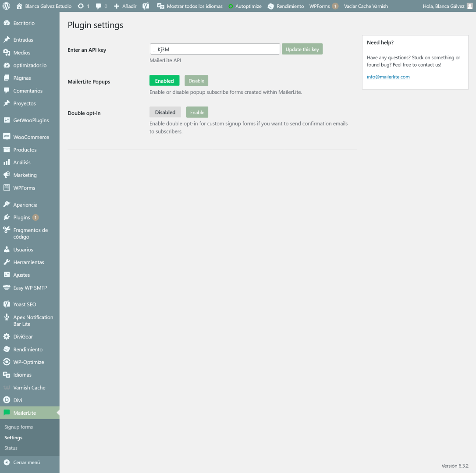Click the translate icon before Mostrar todos los idiomas
Viewport: 476px width, 473px height.
tap(160, 6)
